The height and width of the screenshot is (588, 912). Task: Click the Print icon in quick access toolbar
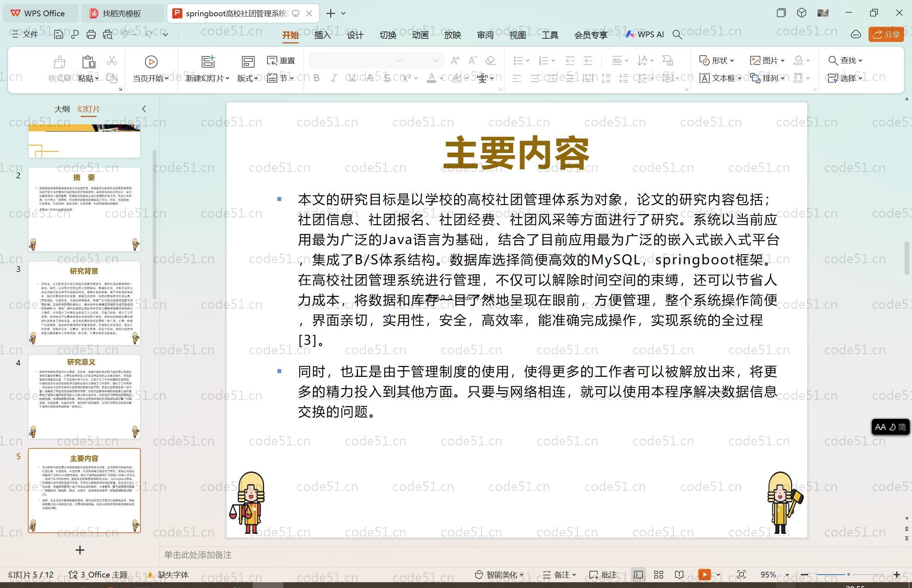pyautogui.click(x=91, y=34)
